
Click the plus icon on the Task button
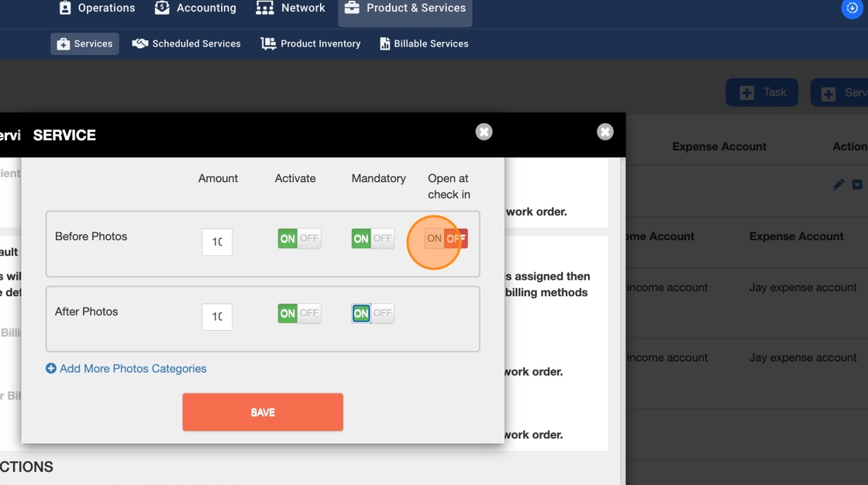pos(747,93)
